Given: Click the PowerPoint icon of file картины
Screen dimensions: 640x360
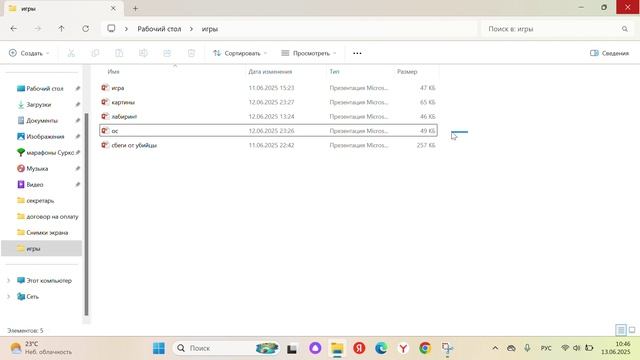Looking at the screenshot, I should coord(105,102).
